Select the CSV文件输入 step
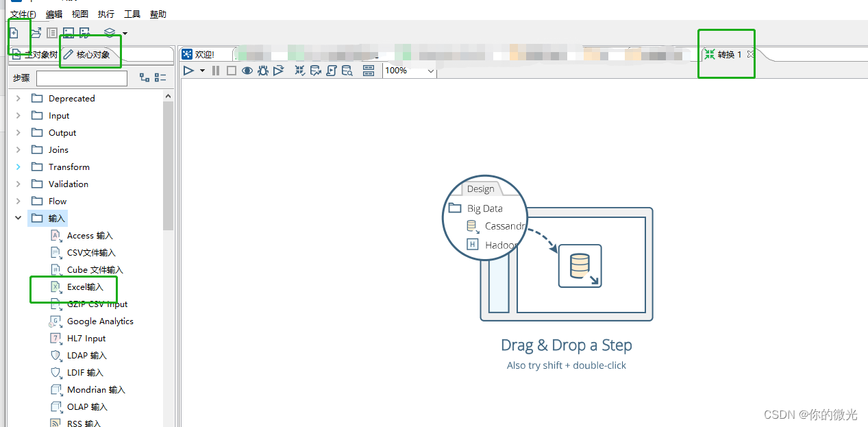Screen dimensions: 868x427 click(84, 253)
